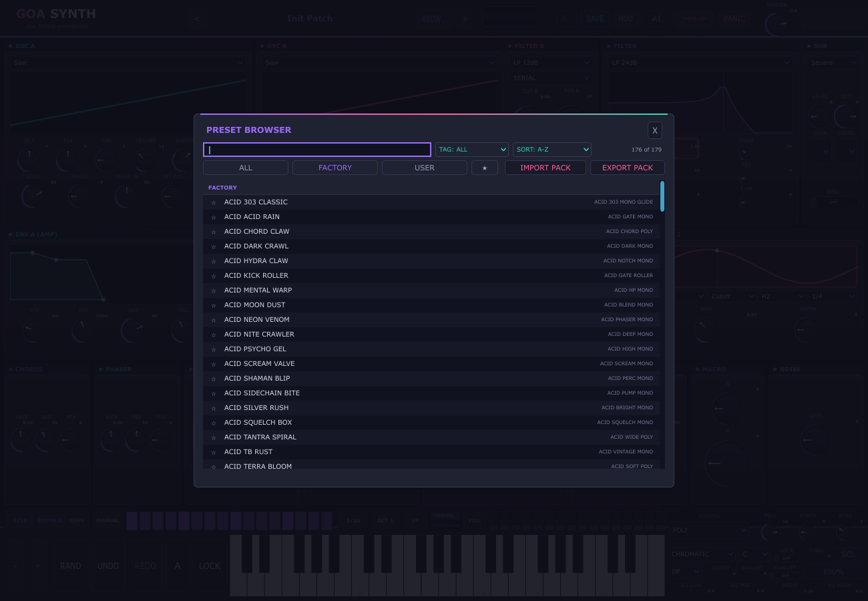Click the LOCK button beside the keyboard
The height and width of the screenshot is (601, 868).
[x=210, y=566]
